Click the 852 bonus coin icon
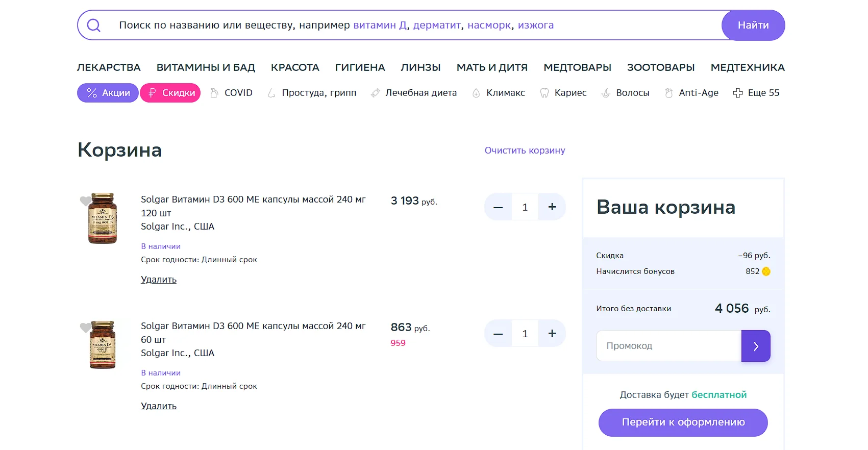Screen dimensions: 868x450 pos(766,271)
